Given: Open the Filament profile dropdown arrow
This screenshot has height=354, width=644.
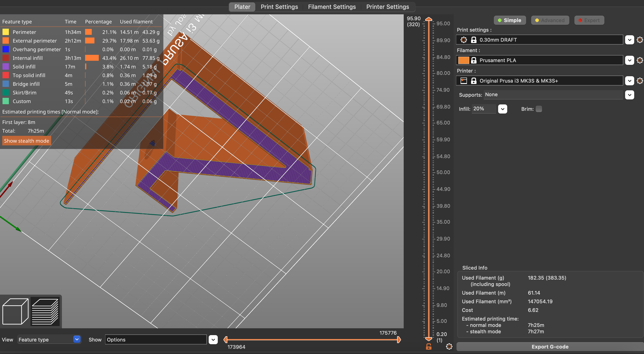Looking at the screenshot, I should pos(630,60).
